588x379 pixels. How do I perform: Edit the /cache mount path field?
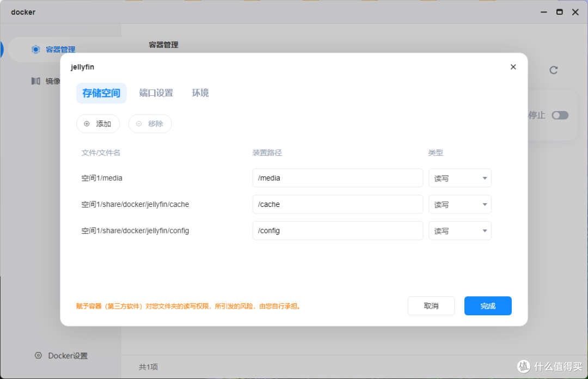coord(338,204)
